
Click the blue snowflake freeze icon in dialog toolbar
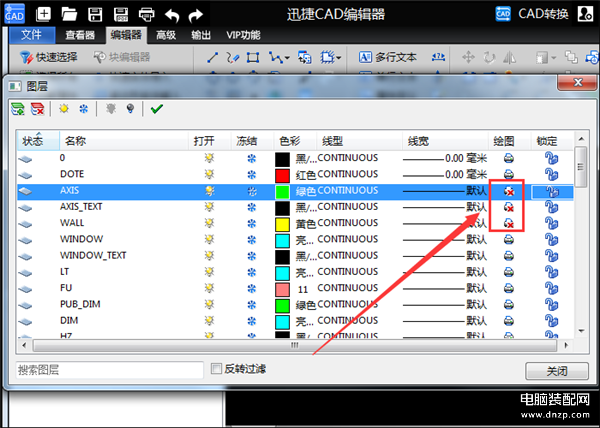point(83,109)
